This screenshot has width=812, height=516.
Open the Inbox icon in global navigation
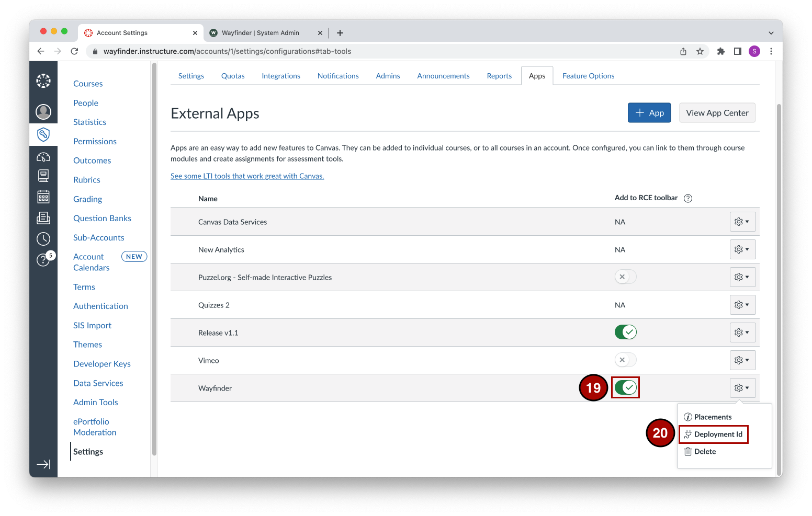coord(43,217)
